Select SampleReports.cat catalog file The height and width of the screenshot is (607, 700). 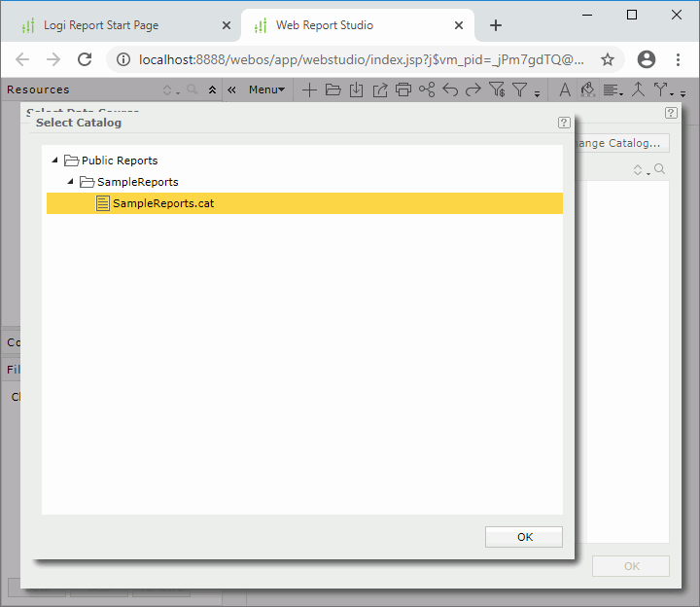click(163, 203)
